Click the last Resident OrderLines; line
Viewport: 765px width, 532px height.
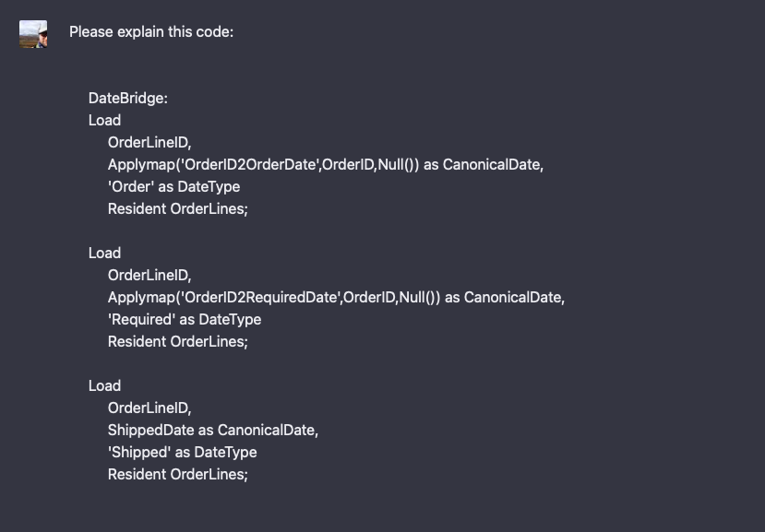177,475
